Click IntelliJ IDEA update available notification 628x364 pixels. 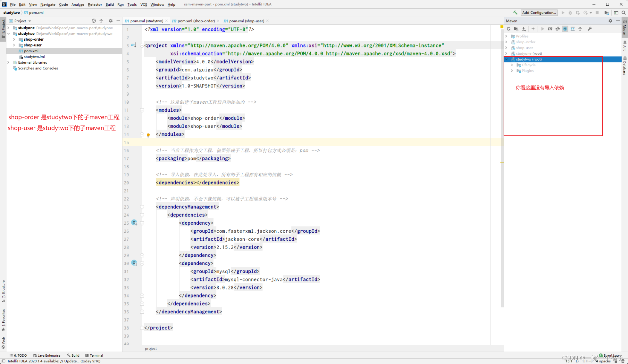pos(54,361)
